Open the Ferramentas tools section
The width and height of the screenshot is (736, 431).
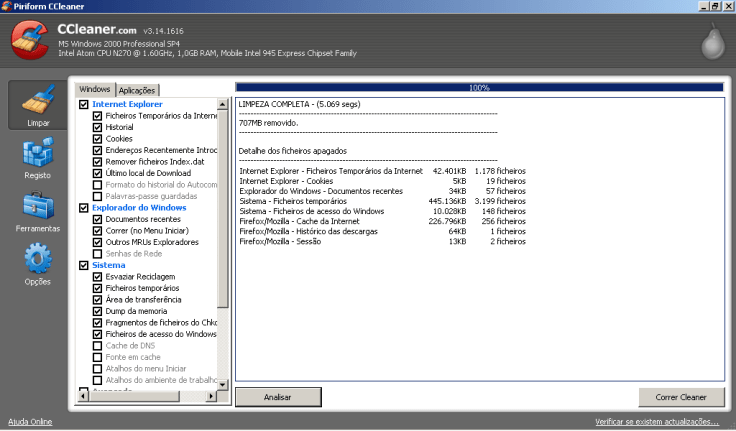tap(37, 211)
